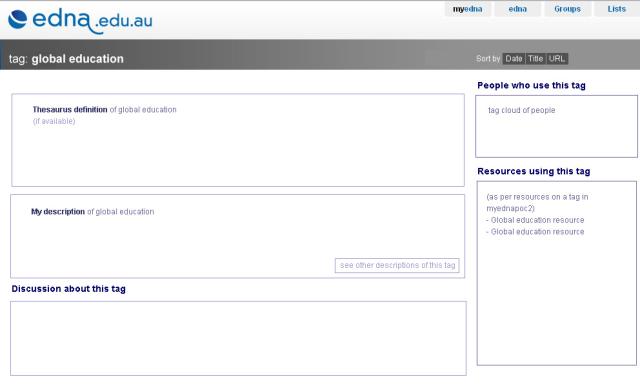640x390 pixels.
Task: Open second Global education resource link
Action: click(x=537, y=232)
